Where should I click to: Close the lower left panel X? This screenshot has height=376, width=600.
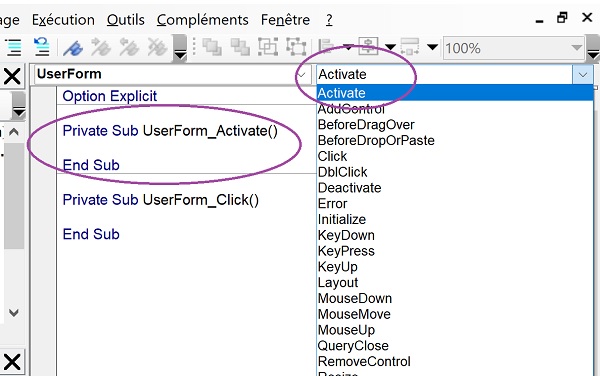[12, 362]
